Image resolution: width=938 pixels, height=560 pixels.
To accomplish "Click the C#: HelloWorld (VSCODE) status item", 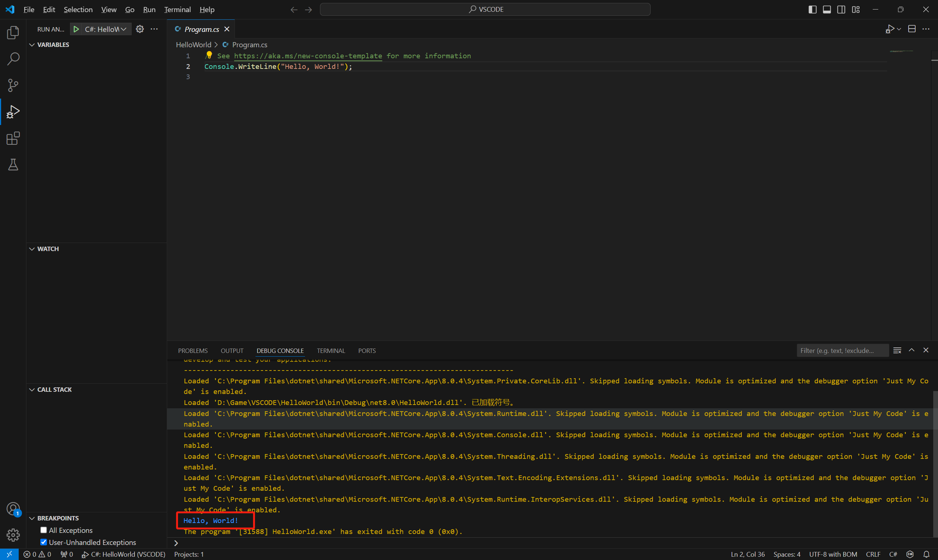I will coord(124,554).
